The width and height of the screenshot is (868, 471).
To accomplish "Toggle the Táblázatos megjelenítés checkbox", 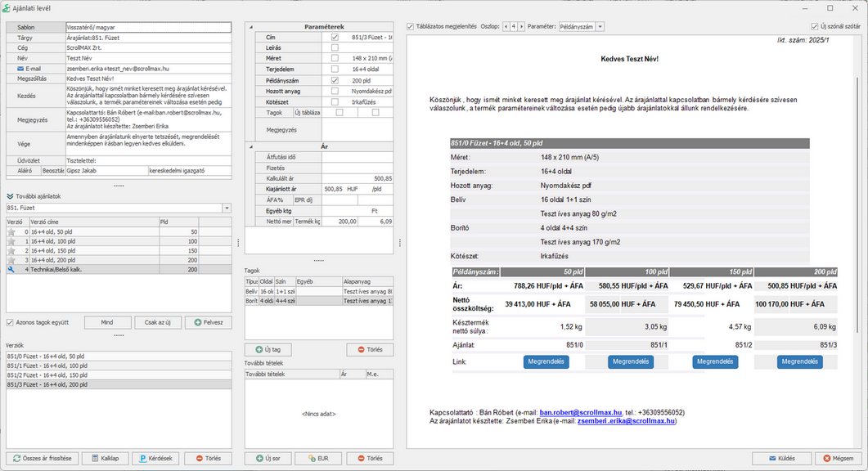I will (411, 26).
